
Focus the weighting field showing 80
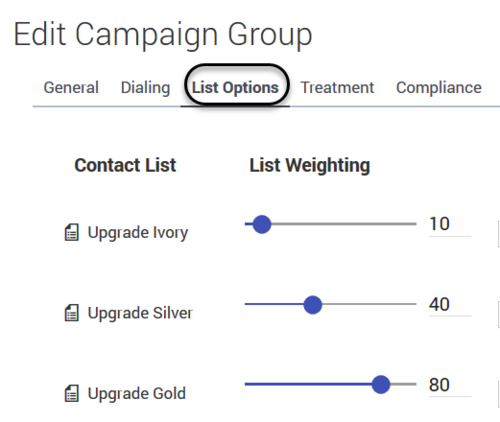pyautogui.click(x=450, y=385)
